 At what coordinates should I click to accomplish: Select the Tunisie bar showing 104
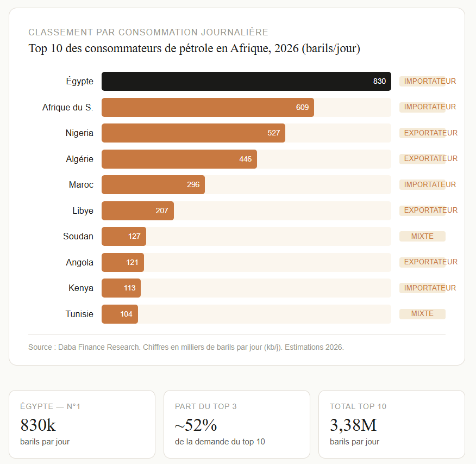[x=120, y=314]
